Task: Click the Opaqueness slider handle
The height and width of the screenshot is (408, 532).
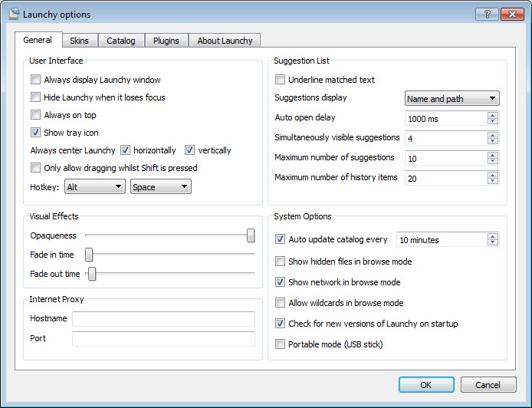Action: [251, 235]
